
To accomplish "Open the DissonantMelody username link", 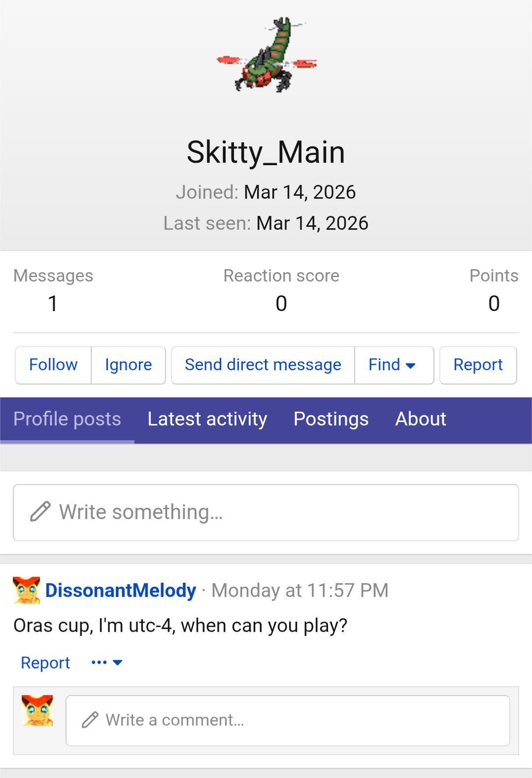I will [121, 591].
